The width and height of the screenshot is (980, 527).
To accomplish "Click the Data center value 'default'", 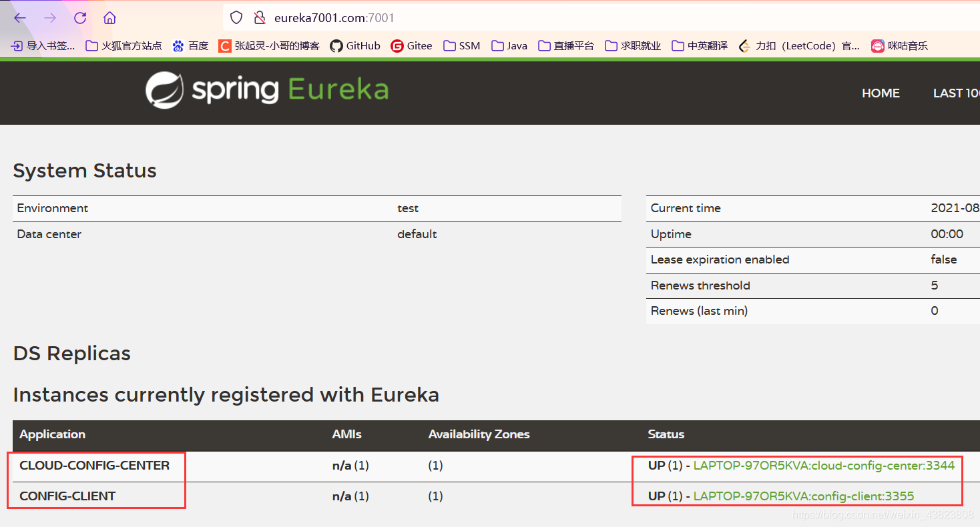I will (x=417, y=234).
